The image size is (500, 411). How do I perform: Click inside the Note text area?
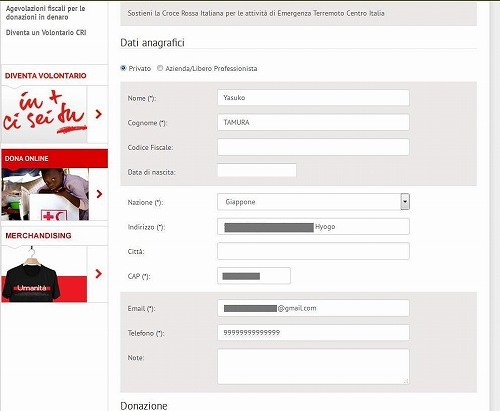tap(313, 367)
